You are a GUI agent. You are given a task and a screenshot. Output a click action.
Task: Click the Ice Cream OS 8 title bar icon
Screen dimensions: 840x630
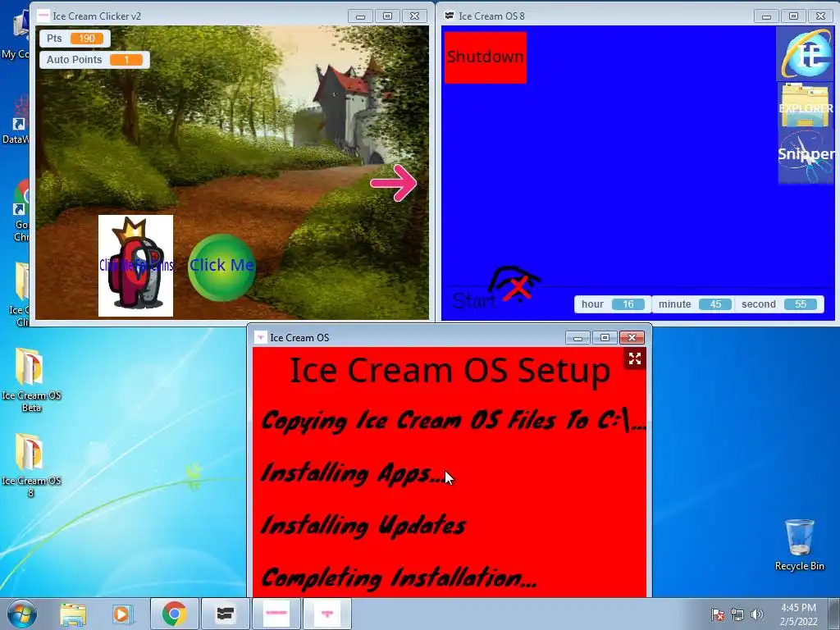[x=450, y=16]
